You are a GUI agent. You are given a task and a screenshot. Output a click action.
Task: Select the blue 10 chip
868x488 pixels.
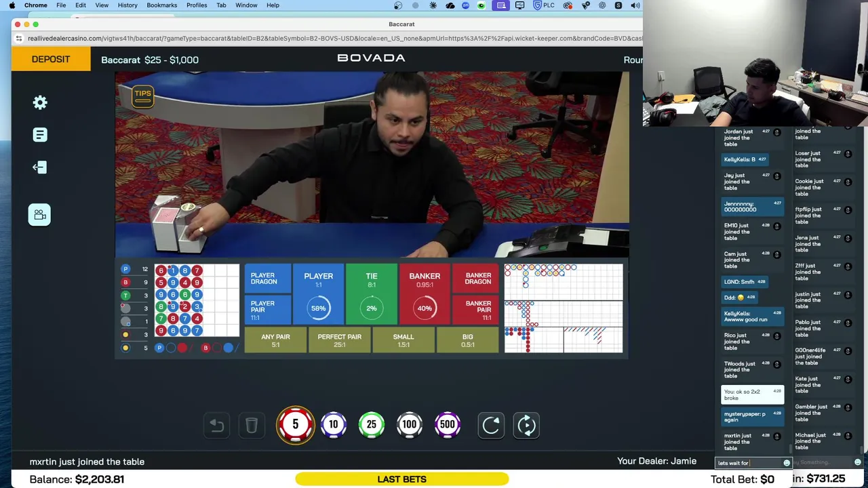click(333, 425)
